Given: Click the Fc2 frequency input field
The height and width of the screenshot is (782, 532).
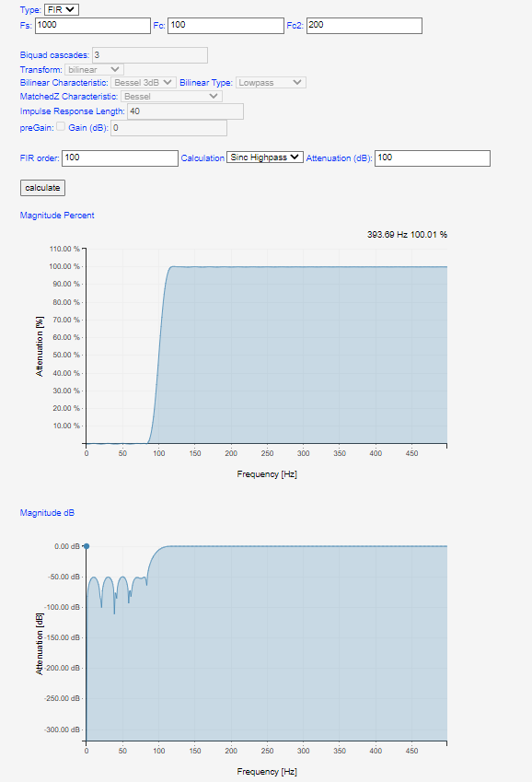Looking at the screenshot, I should (364, 26).
